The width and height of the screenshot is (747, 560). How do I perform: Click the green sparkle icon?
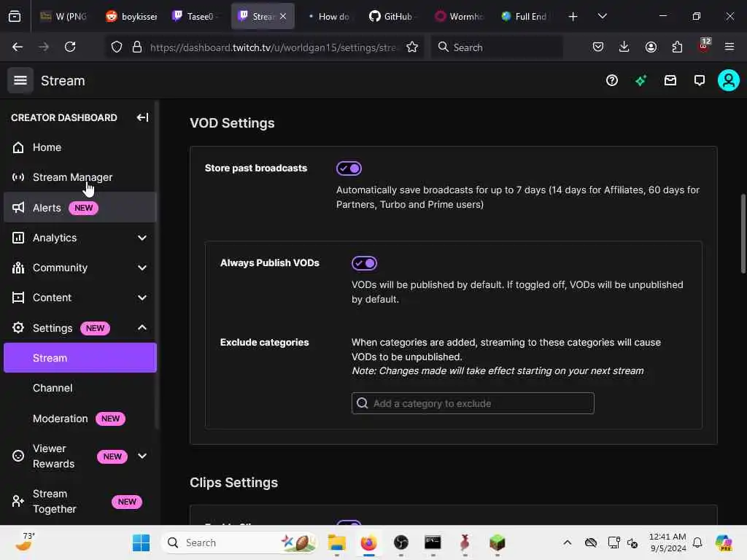(640, 80)
